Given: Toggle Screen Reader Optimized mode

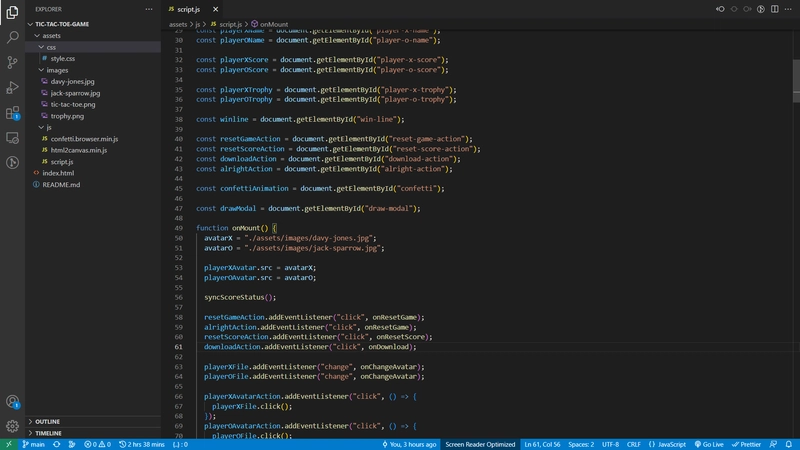Looking at the screenshot, I should 480,444.
